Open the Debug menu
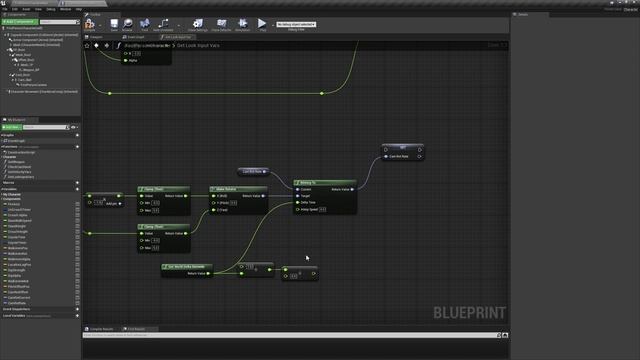 (x=51, y=9)
